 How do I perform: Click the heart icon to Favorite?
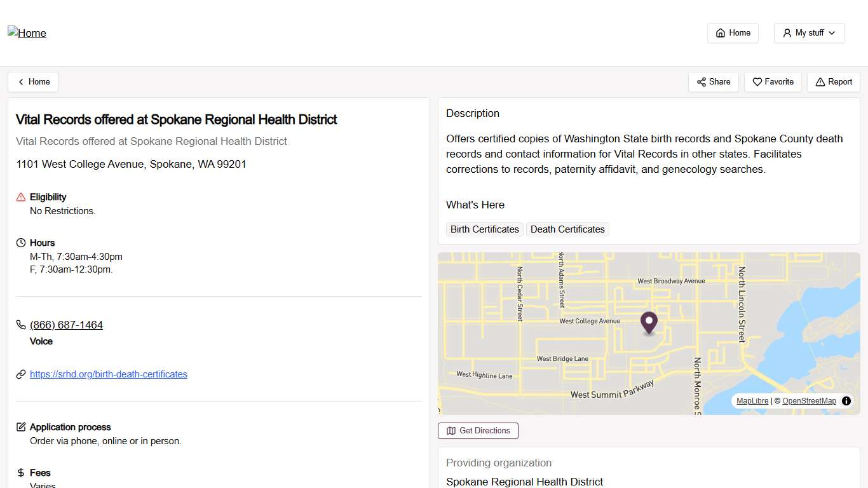pos(757,82)
